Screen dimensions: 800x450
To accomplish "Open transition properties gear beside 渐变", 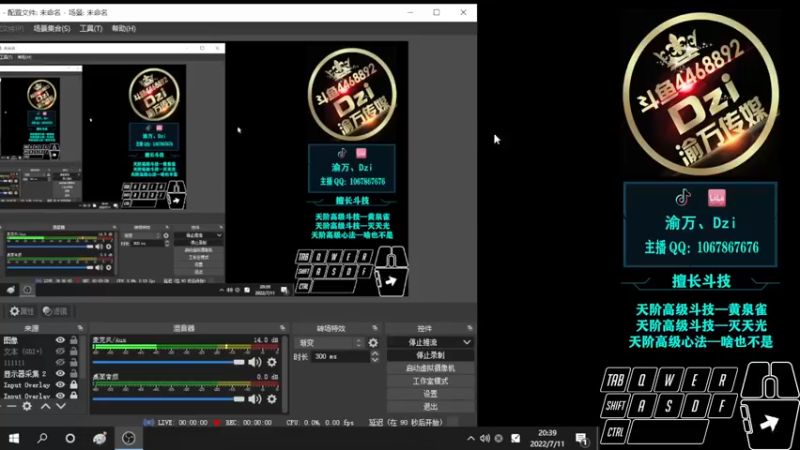I will (373, 343).
